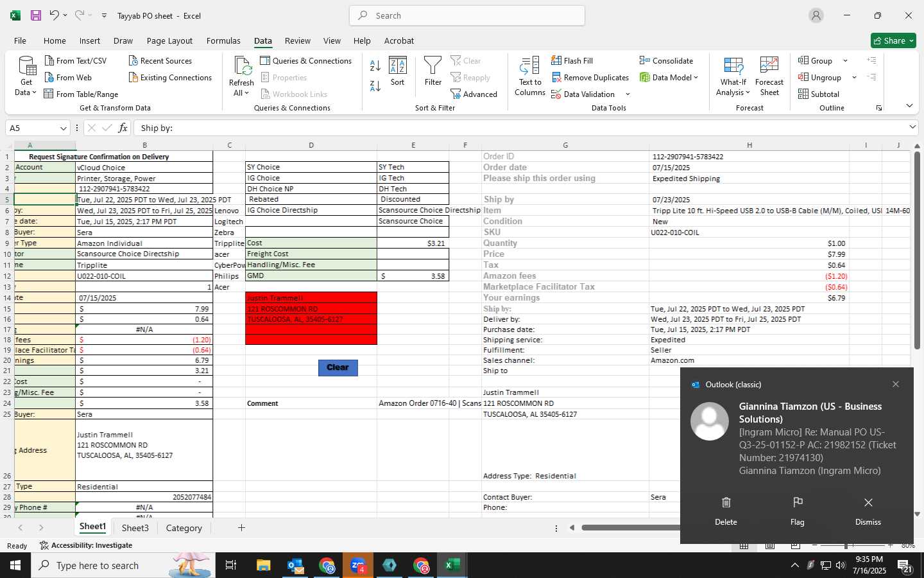Run Flash Fill
The height and width of the screenshot is (578, 924).
click(x=572, y=60)
